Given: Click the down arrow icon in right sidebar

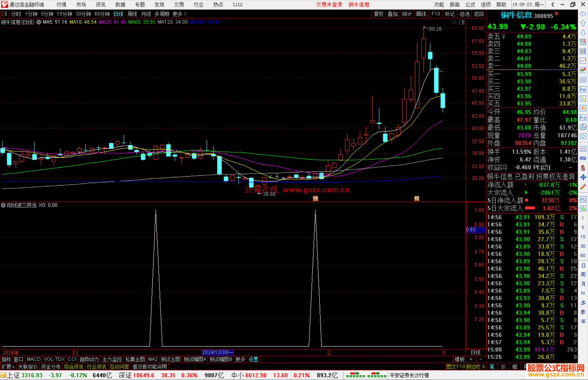Looking at the screenshot, I should click(x=583, y=33).
